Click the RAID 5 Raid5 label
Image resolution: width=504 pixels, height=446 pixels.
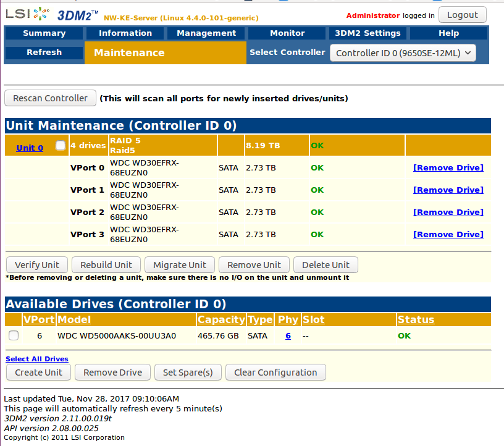[x=125, y=145]
